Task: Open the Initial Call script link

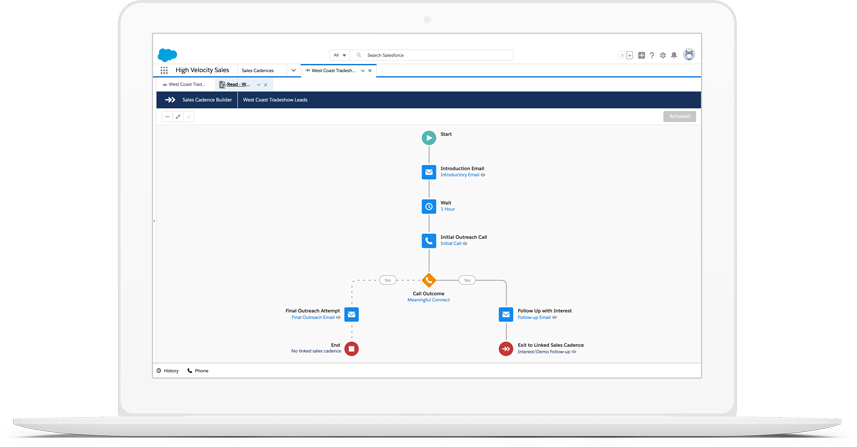Action: (x=451, y=244)
